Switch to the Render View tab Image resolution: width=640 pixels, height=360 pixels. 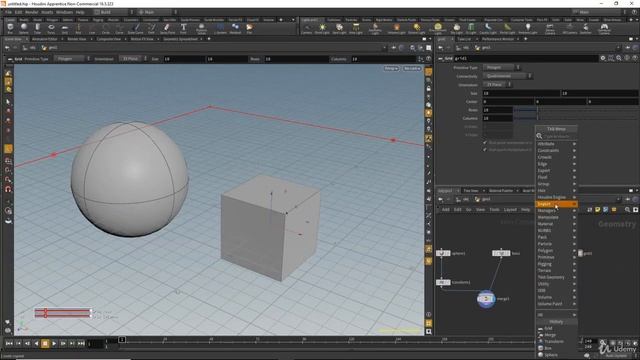77,39
